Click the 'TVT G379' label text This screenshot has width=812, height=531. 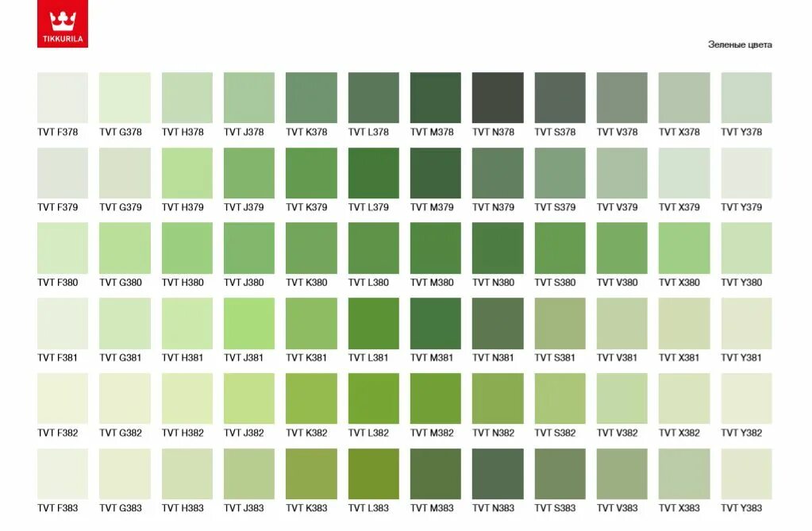121,207
